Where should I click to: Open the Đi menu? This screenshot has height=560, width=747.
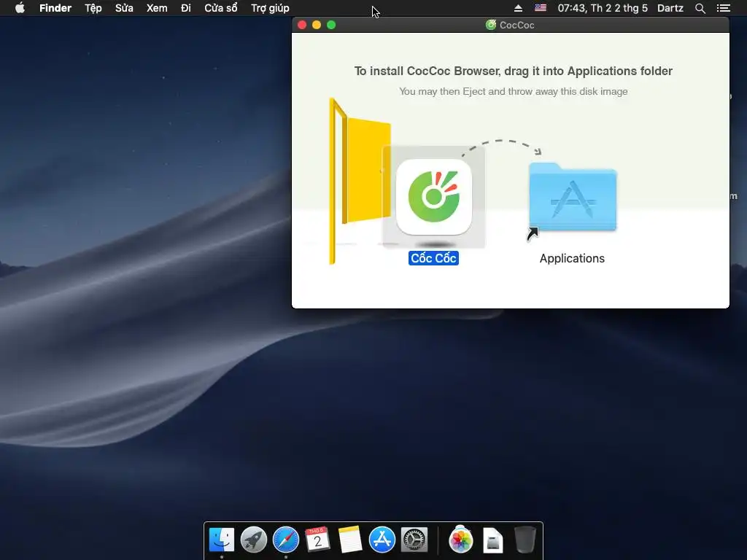click(186, 8)
